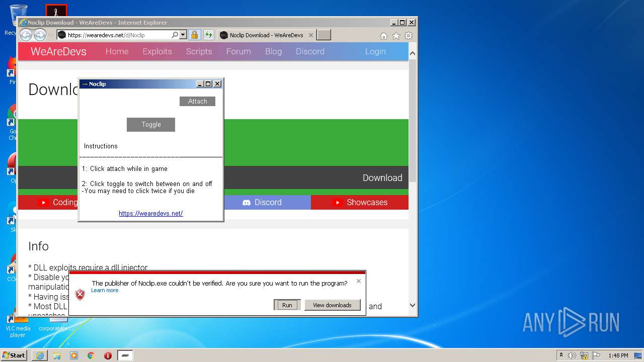Click the Action Center flag icon
The height and width of the screenshot is (362, 644).
596,355
